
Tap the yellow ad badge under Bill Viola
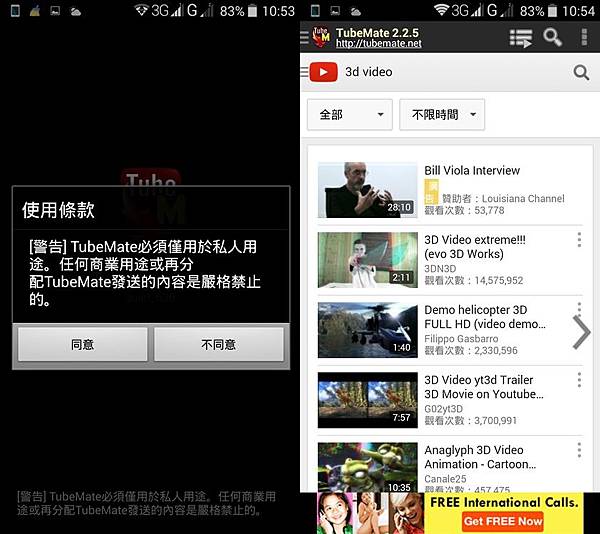coord(432,192)
